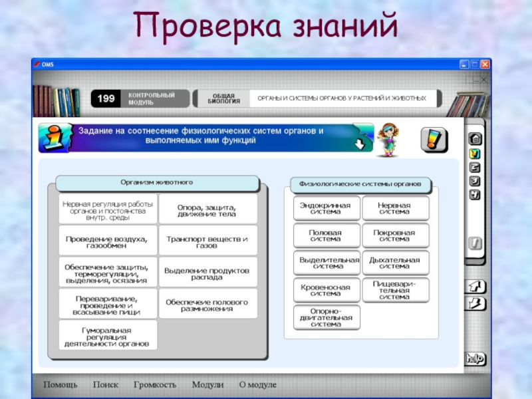Select 'Гуморальная регуляция деятельности органов' cell

click(x=108, y=335)
